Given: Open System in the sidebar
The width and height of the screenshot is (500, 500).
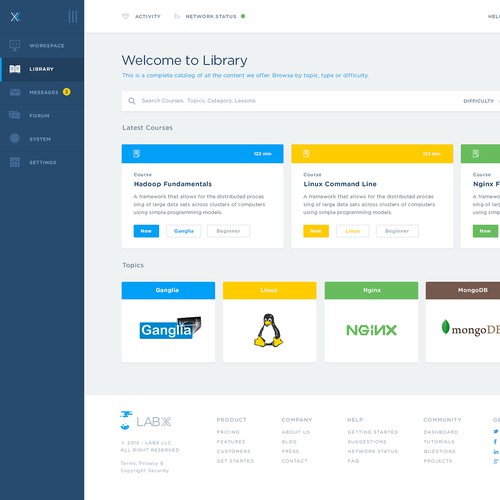Looking at the screenshot, I should pyautogui.click(x=42, y=139).
